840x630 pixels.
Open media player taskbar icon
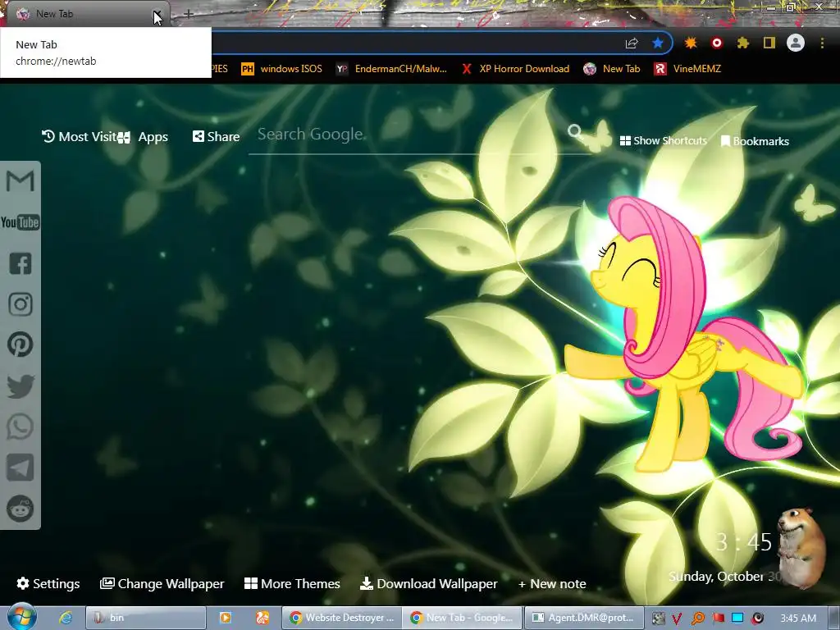226,618
